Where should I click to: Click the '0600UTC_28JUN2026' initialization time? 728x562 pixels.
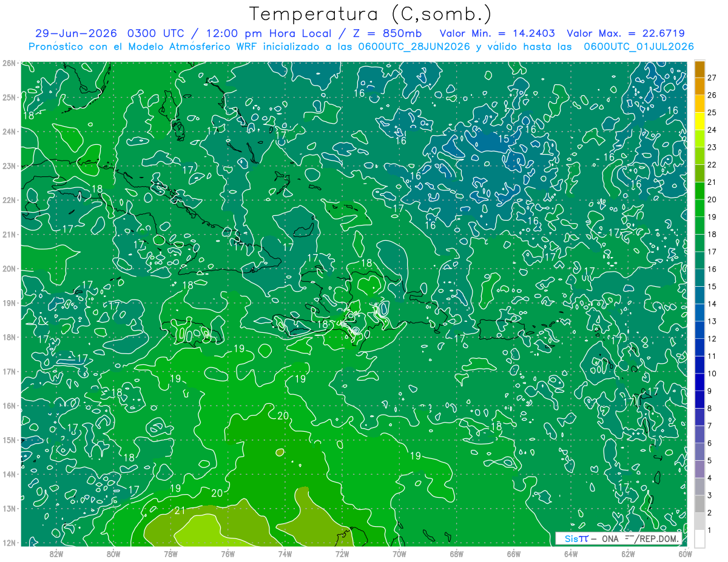tap(414, 47)
